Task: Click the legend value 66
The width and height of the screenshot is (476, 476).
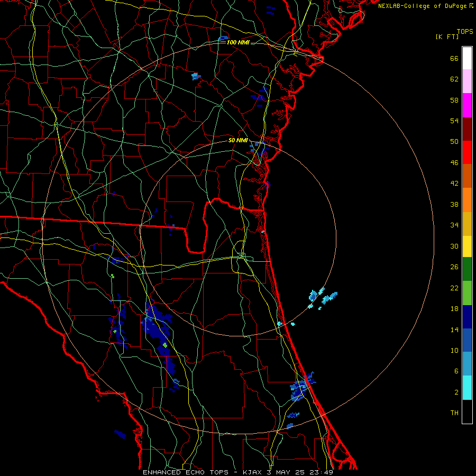Action: [454, 58]
